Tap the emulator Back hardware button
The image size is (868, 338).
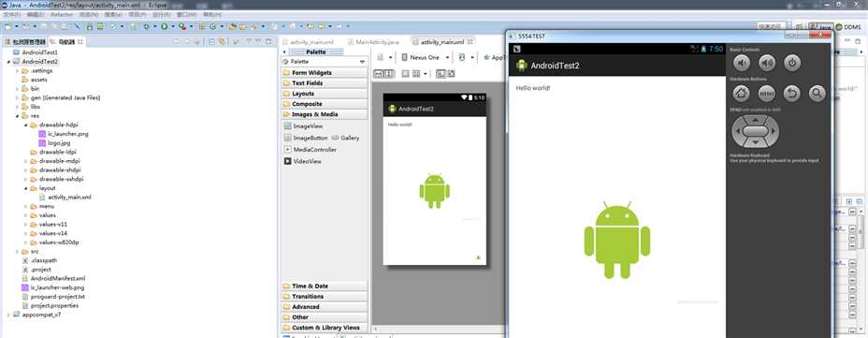791,94
